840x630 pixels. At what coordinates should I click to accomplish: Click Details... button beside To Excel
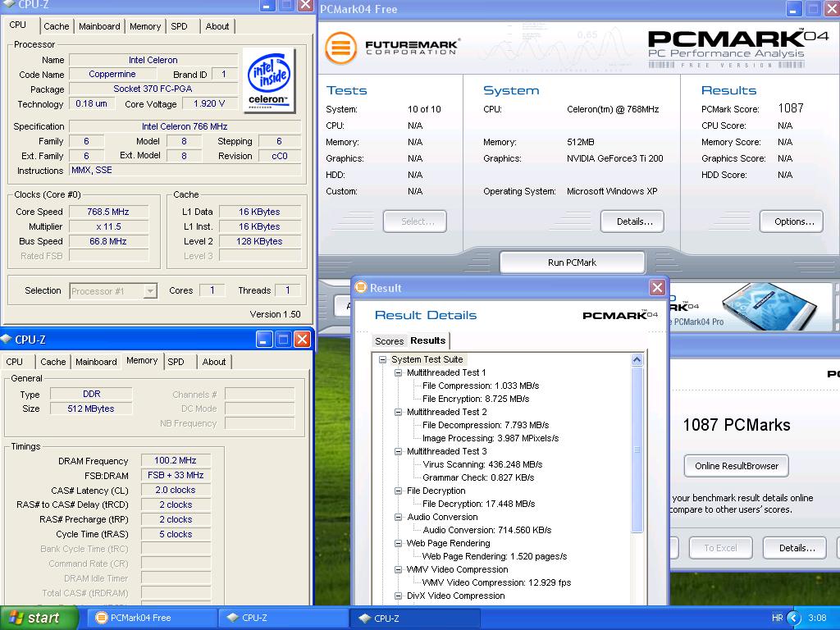[794, 548]
